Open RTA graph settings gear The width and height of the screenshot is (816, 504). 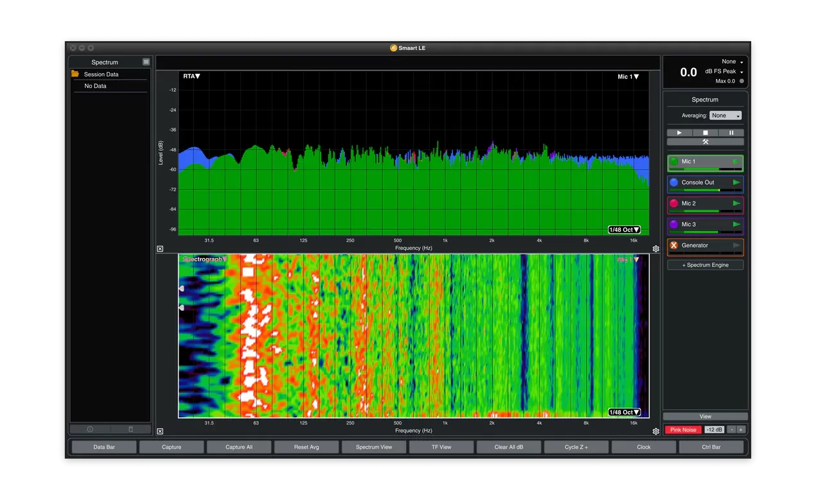click(x=656, y=249)
